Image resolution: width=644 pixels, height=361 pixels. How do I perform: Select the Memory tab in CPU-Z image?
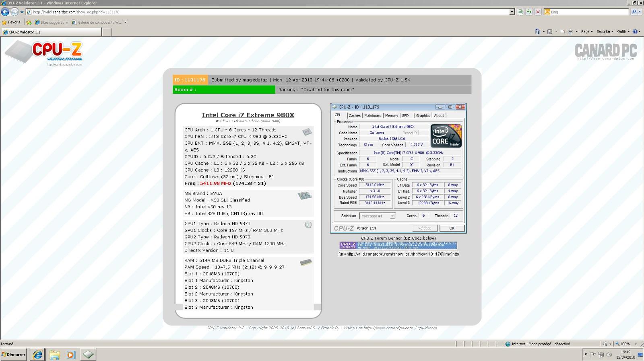(x=392, y=115)
